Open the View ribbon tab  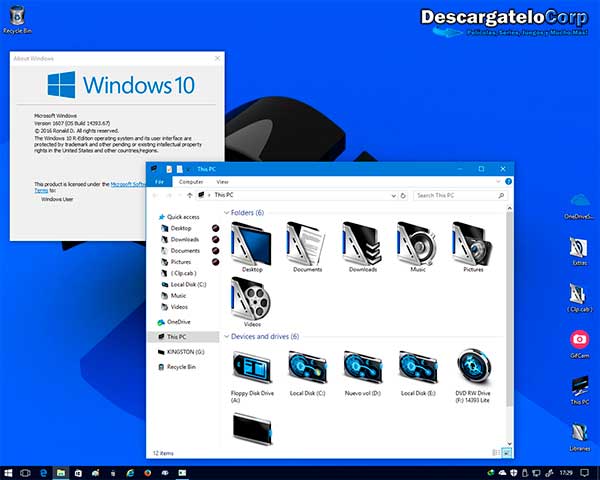point(222,182)
